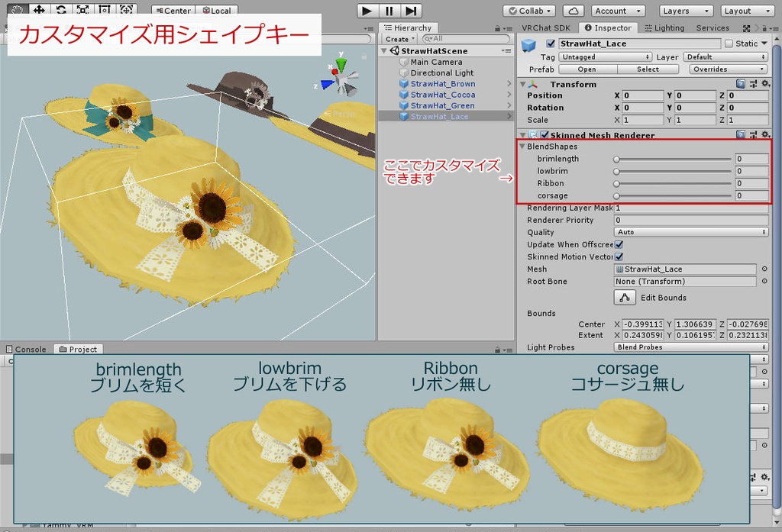Open StrawHat_Lace prefab arrow

509,116
